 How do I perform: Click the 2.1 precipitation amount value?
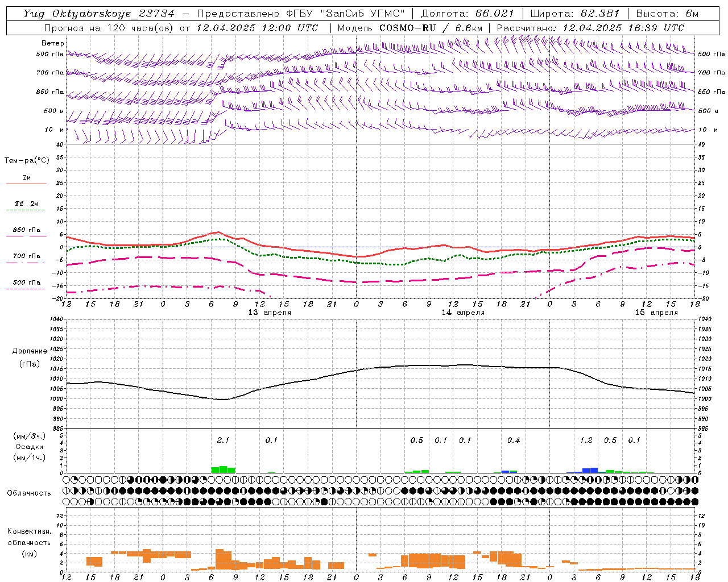point(223,440)
